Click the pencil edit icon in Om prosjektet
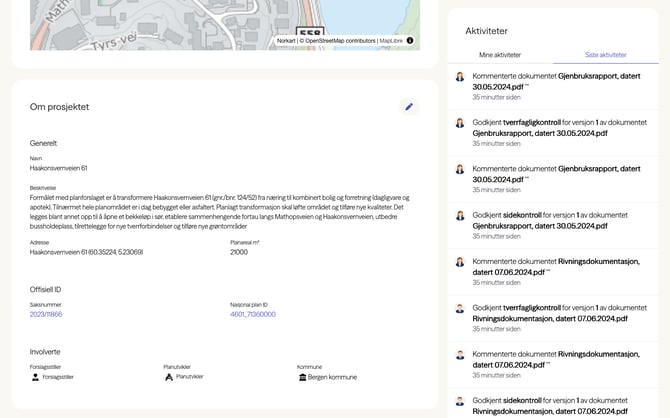Viewport: 670px width, 418px height. click(x=408, y=106)
